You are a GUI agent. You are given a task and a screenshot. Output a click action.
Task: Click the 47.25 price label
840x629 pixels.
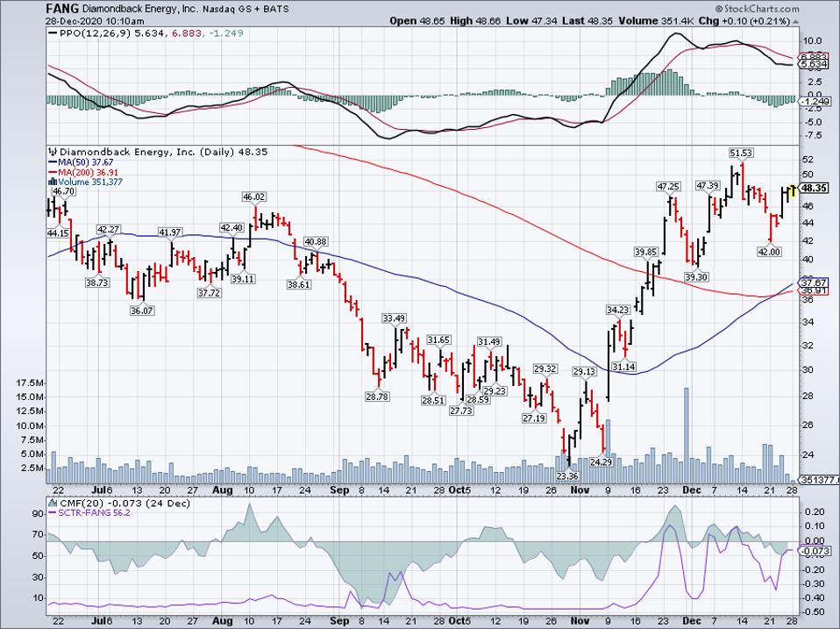point(668,187)
